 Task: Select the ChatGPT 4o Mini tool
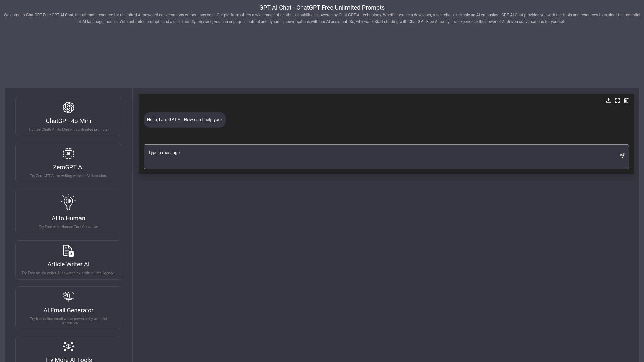point(68,116)
